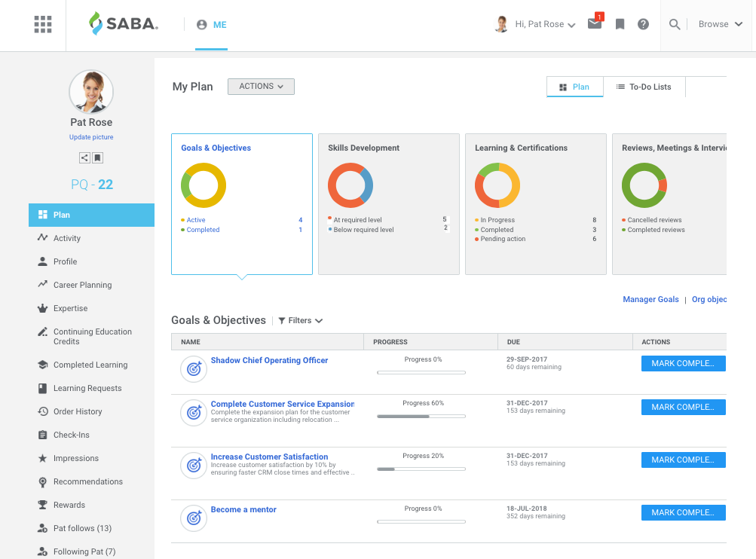The width and height of the screenshot is (756, 559).
Task: Open the Become a mentor goal
Action: pos(243,509)
